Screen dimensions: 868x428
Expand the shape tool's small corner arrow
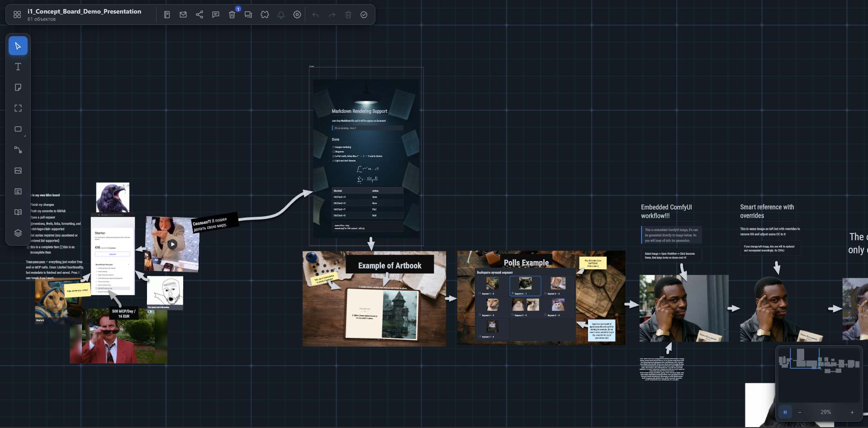click(25, 136)
